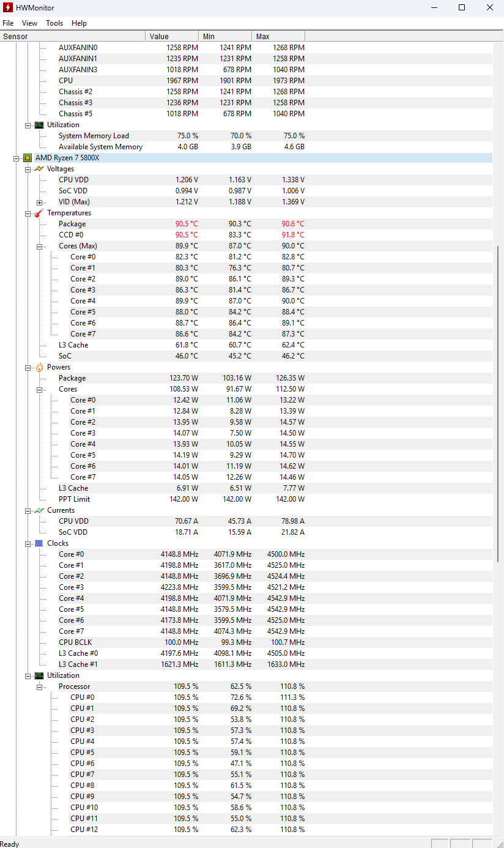
Task: Expand the VID (Max) row
Action: [x=40, y=202]
